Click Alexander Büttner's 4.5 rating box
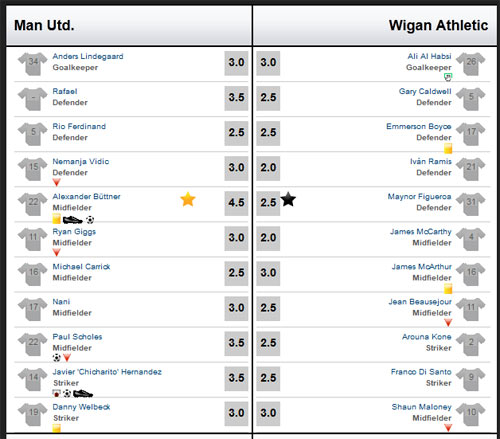 click(236, 203)
